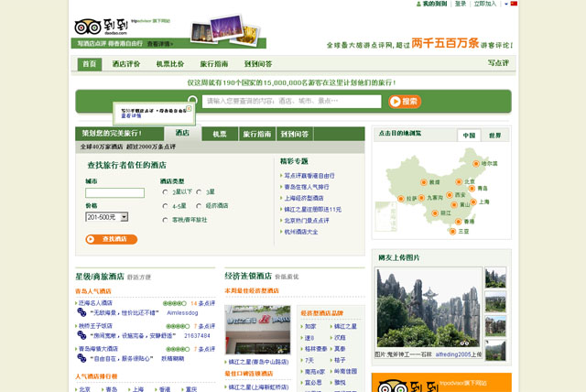
Task: Click the Shanghai map marker
Action: click(473, 201)
